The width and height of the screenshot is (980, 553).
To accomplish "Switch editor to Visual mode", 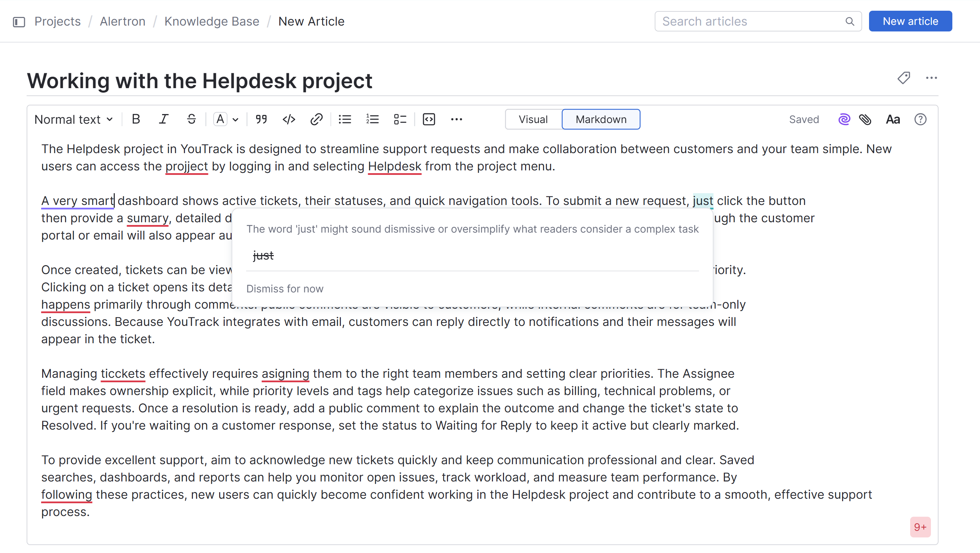I will [533, 120].
